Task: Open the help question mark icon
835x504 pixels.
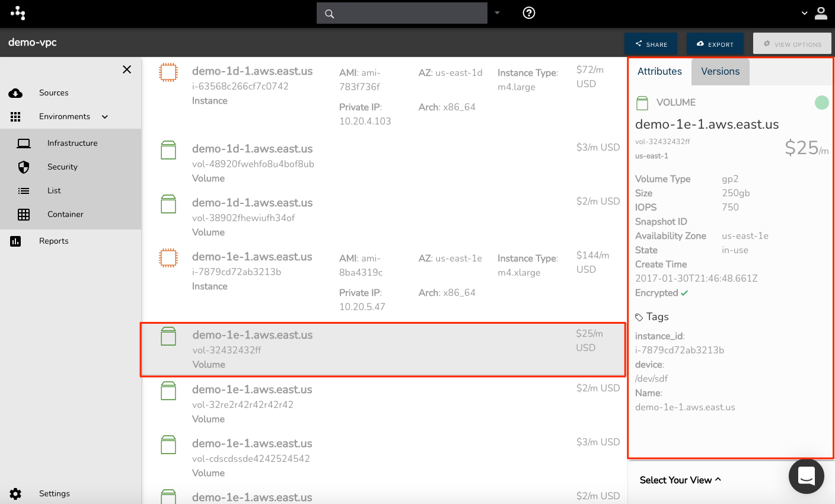Action: 529,12
